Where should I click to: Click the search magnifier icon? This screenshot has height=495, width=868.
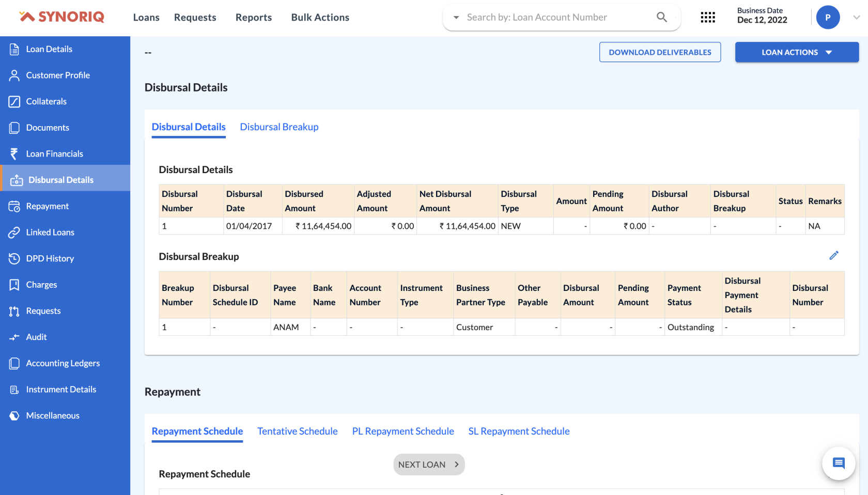(x=661, y=17)
